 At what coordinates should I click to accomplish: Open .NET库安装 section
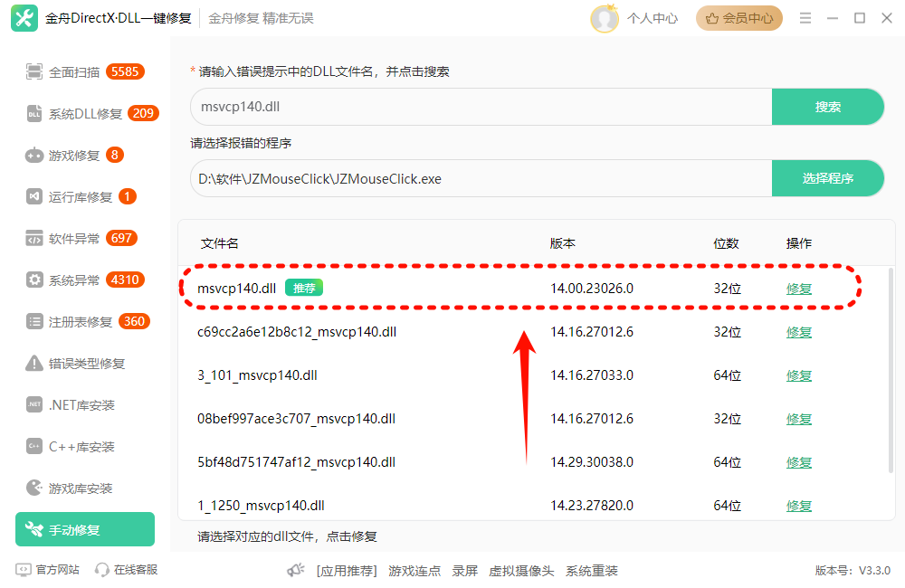(85, 405)
